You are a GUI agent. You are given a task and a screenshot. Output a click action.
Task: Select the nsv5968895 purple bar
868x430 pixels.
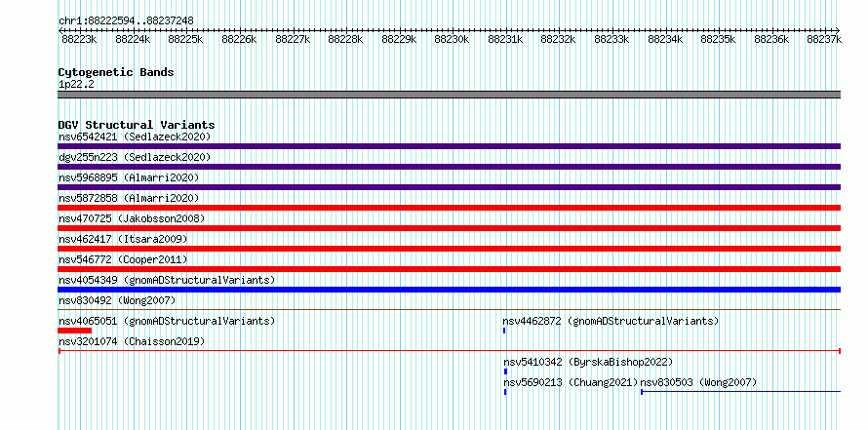[x=449, y=187]
